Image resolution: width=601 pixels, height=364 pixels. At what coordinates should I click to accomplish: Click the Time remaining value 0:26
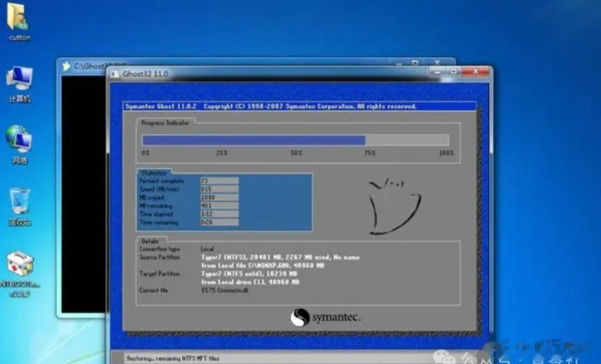coord(220,222)
